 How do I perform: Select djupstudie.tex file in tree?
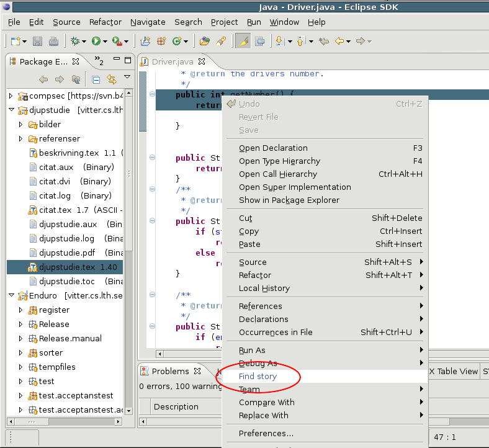(x=65, y=267)
